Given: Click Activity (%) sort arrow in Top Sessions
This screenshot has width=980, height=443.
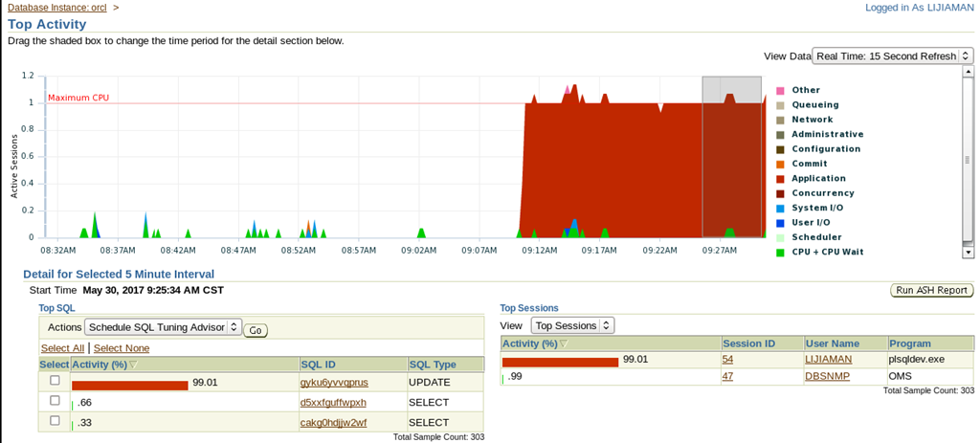Looking at the screenshot, I should pos(565,343).
